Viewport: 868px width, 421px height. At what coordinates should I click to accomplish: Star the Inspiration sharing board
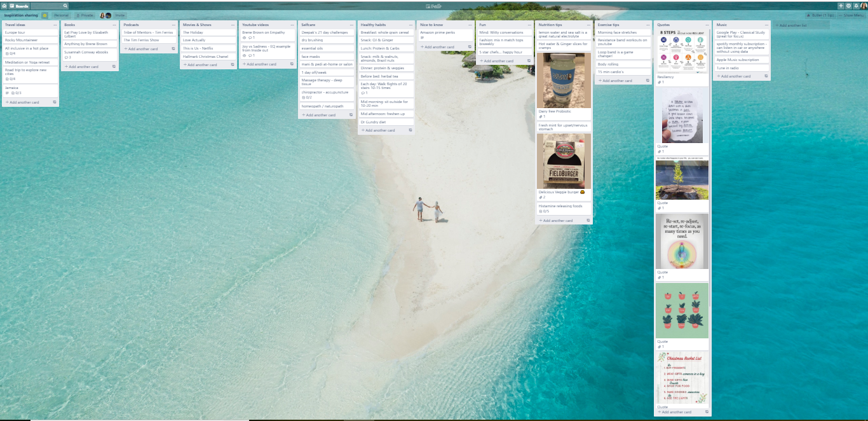click(45, 15)
